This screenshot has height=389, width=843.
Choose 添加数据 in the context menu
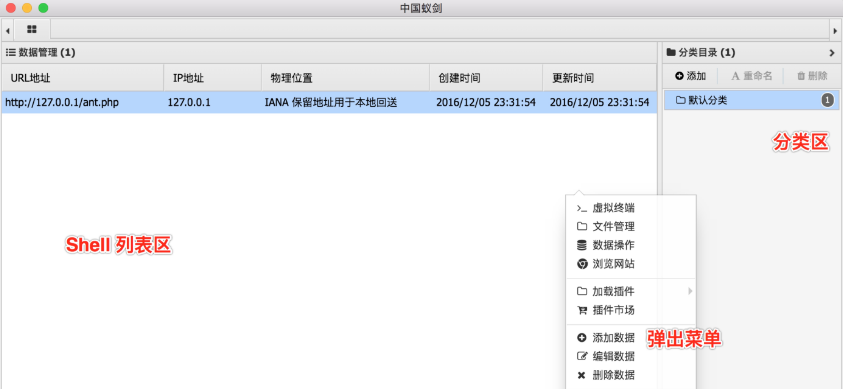point(631,338)
